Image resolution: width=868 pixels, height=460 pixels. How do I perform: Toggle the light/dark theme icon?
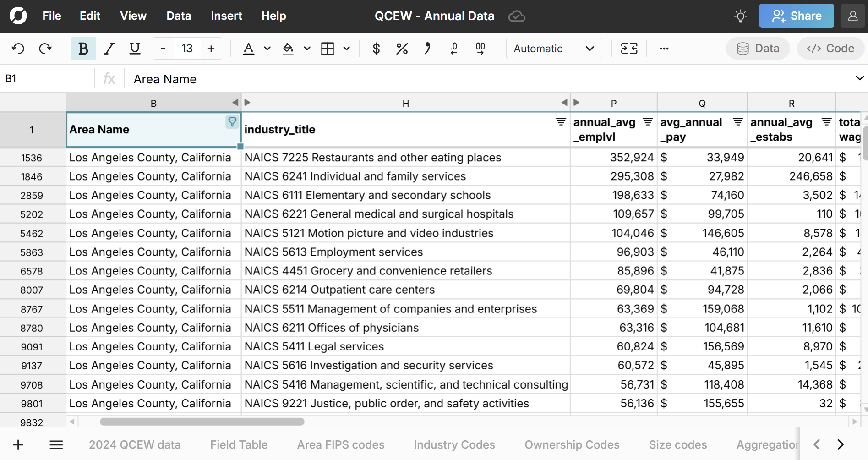click(740, 16)
